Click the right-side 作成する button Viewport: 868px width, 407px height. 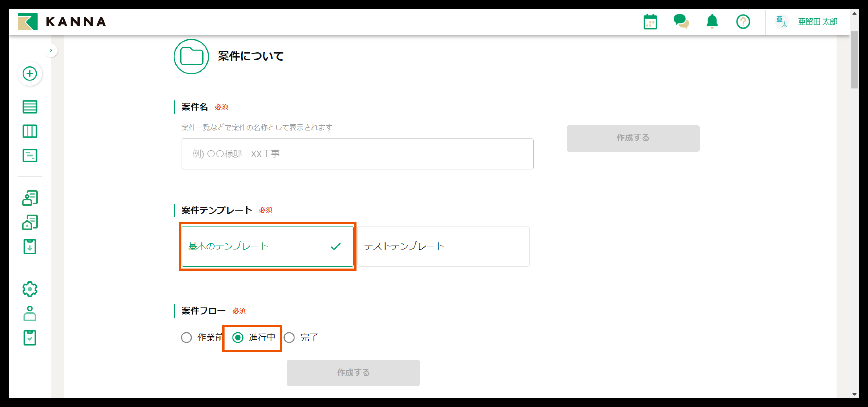point(633,138)
